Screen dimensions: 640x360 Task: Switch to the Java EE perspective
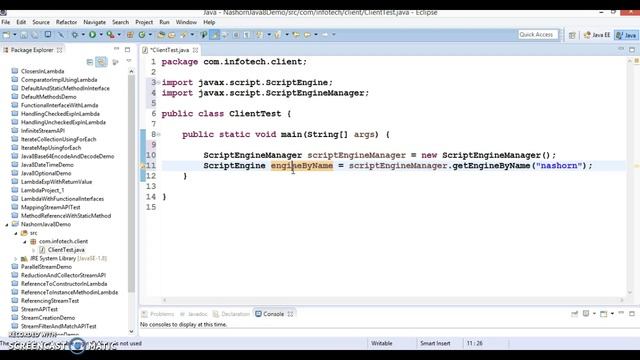point(597,35)
